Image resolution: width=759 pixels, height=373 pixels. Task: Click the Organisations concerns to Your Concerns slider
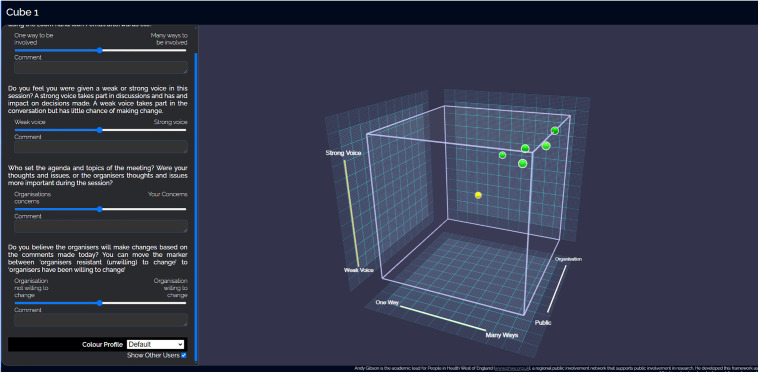pyautogui.click(x=100, y=209)
